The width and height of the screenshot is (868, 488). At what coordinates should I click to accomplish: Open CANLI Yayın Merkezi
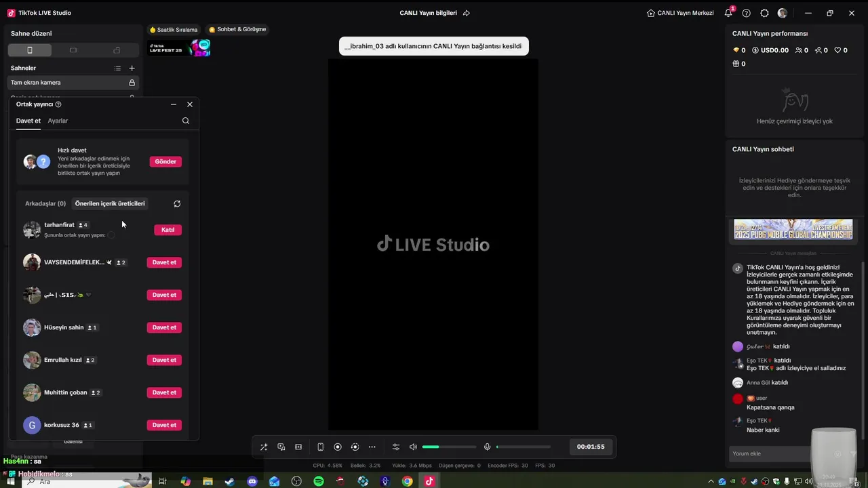(680, 13)
